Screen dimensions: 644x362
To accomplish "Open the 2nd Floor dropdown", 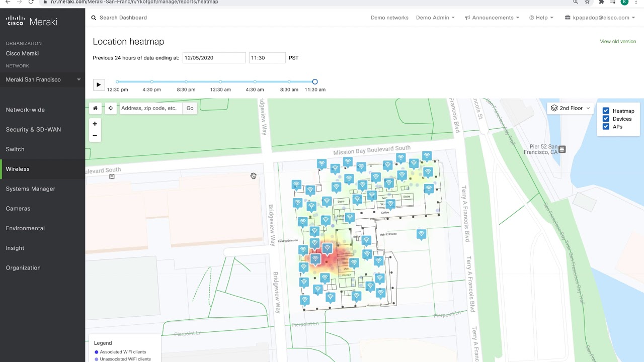I will [570, 108].
